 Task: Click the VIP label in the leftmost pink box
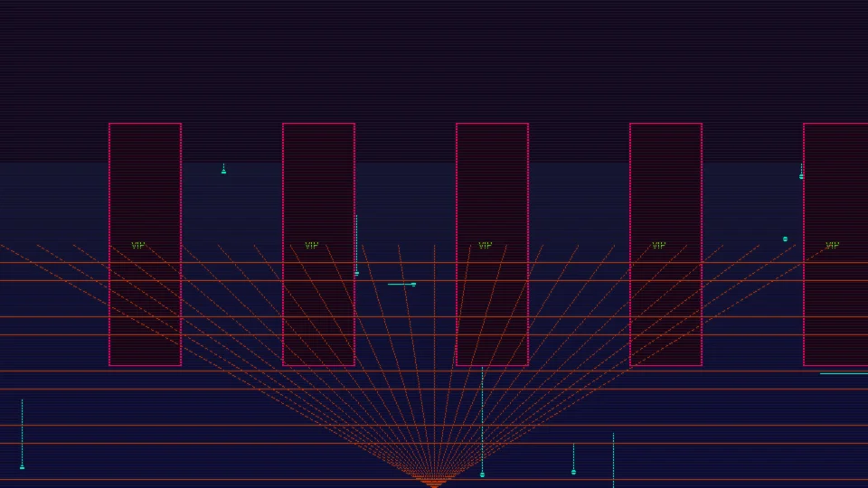click(137, 245)
